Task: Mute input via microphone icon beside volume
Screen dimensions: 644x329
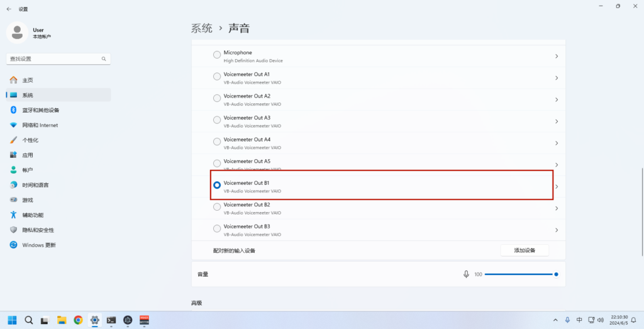Action: 466,274
